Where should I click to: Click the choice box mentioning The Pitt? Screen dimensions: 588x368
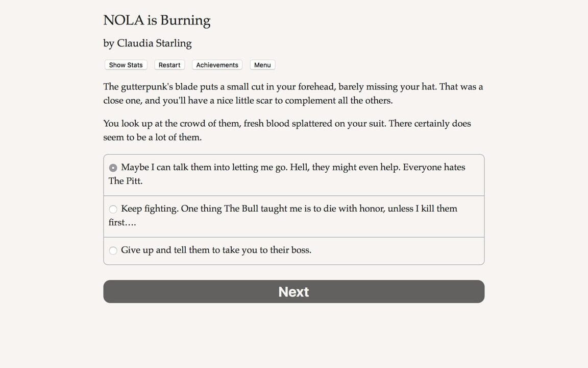[293, 174]
